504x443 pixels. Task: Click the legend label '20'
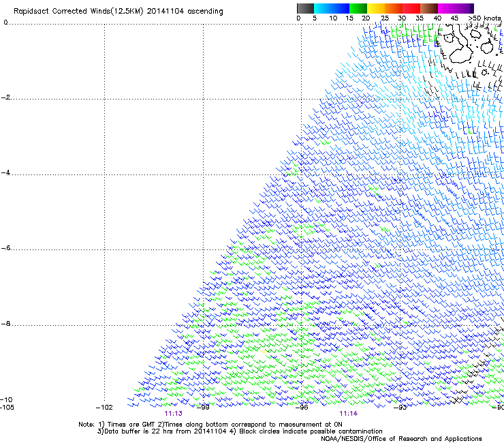[366, 18]
